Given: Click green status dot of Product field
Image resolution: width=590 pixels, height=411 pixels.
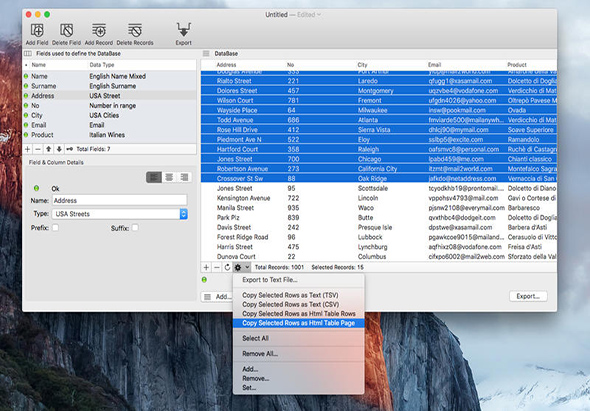Looking at the screenshot, I should coord(26,135).
